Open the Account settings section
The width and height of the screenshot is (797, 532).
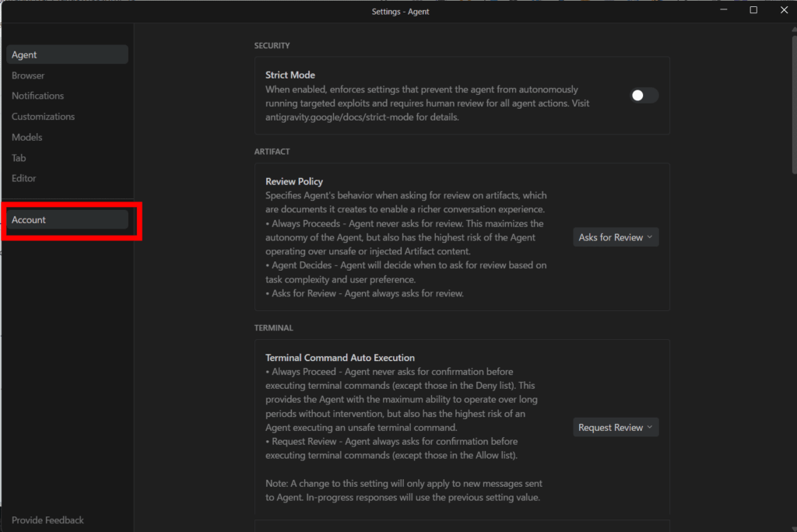[x=66, y=220]
